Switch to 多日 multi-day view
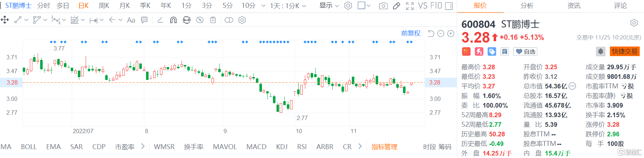Screen dimensions: 644x158 pyautogui.click(x=63, y=6)
